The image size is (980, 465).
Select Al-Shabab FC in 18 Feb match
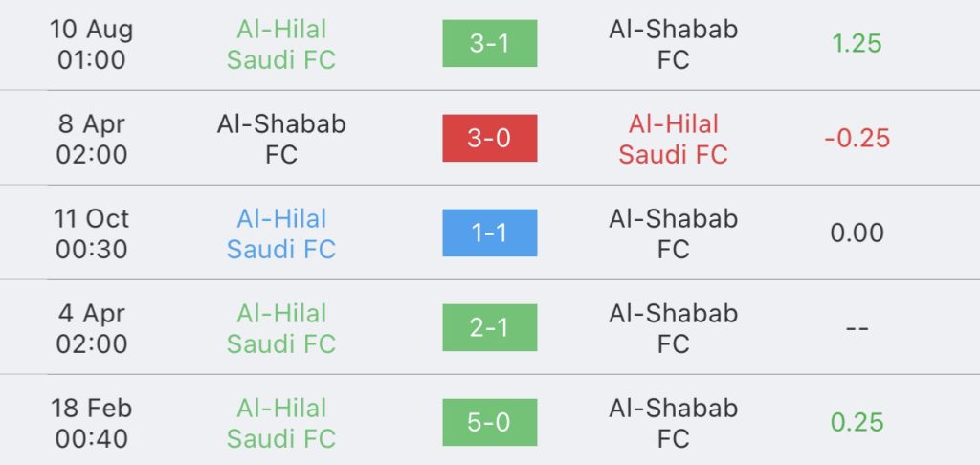(673, 423)
